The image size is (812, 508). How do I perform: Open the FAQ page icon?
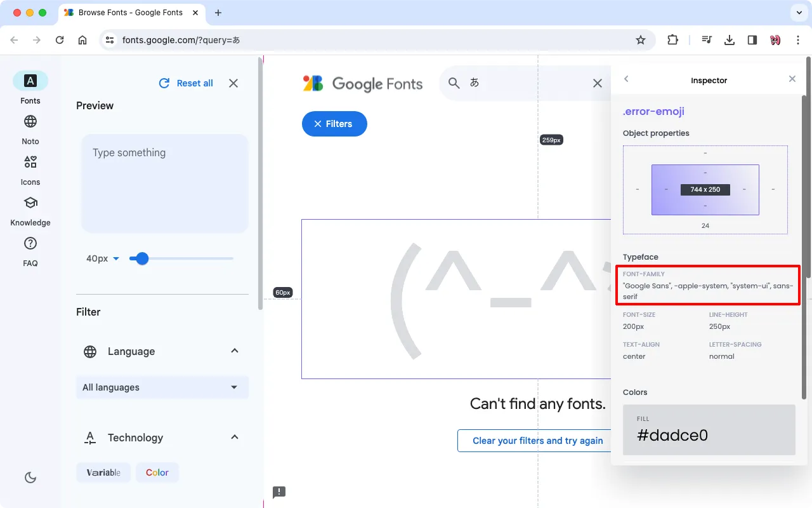click(x=30, y=251)
